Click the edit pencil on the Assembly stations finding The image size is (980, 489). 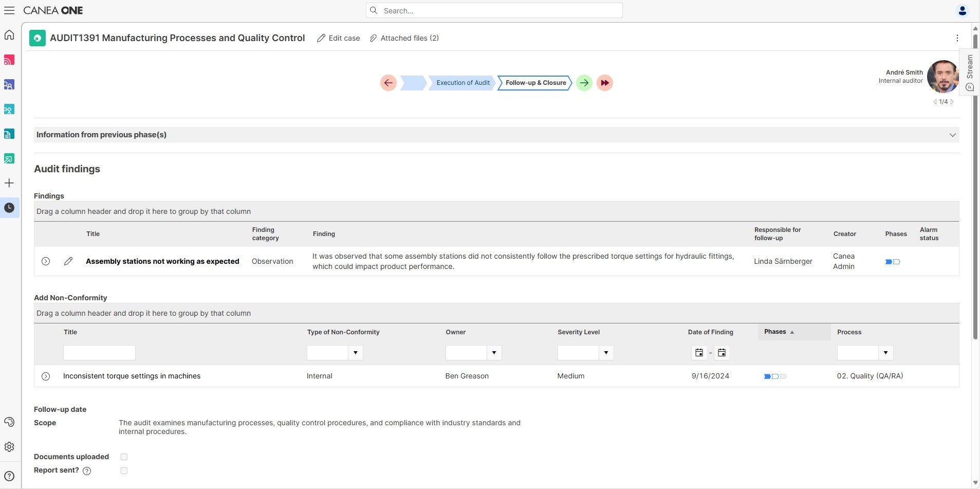click(68, 261)
